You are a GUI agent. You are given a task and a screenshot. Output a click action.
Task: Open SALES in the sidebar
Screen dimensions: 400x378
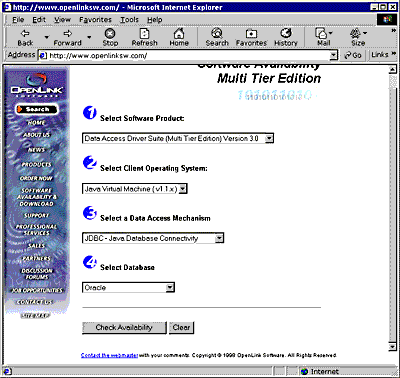point(36,246)
